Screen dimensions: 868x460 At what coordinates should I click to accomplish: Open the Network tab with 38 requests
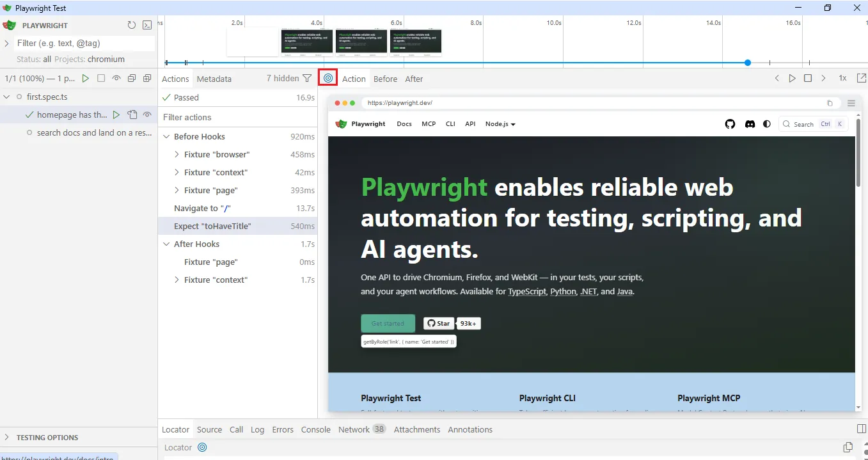pos(362,429)
